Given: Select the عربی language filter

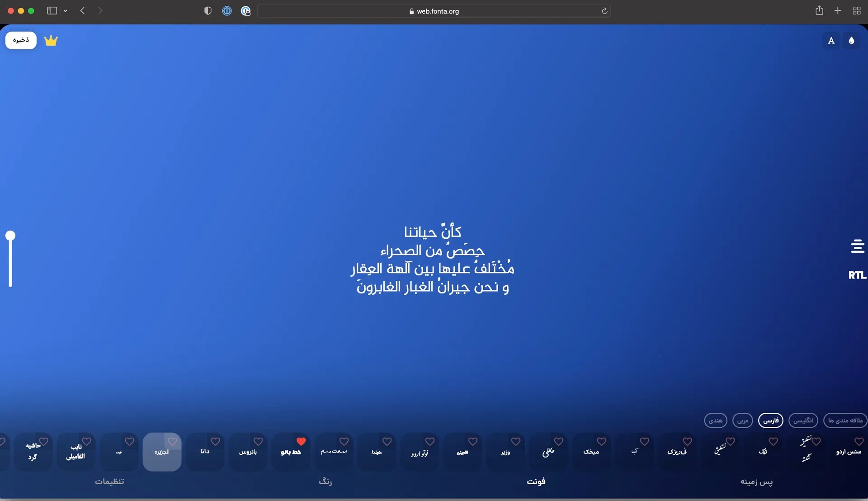Looking at the screenshot, I should click(743, 421).
